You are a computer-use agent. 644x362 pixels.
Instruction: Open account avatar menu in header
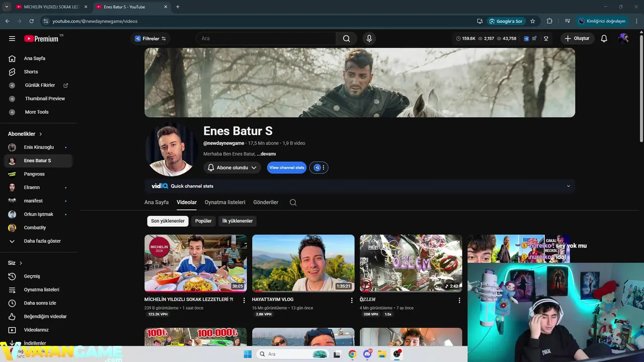624,38
